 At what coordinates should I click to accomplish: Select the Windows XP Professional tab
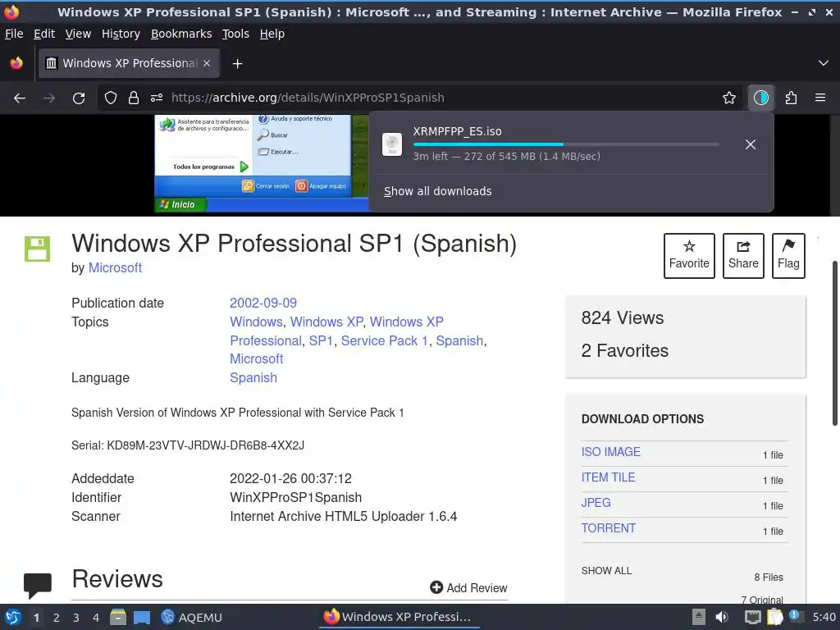129,63
